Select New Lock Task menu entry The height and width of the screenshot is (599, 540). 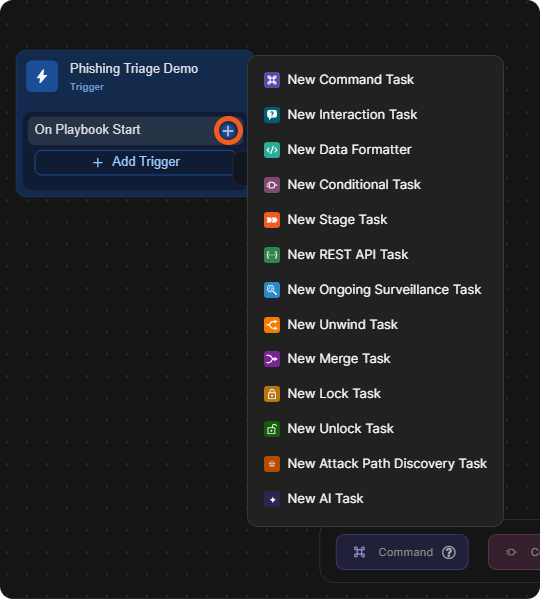point(375,394)
